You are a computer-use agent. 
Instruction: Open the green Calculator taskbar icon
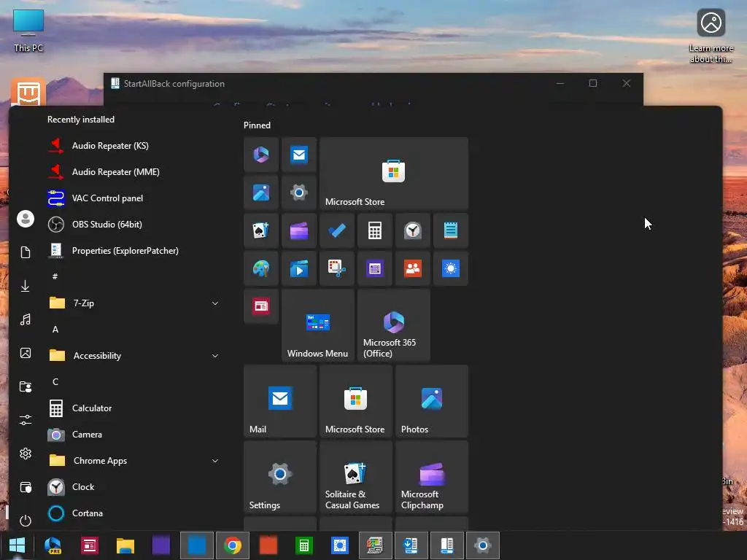pyautogui.click(x=304, y=545)
